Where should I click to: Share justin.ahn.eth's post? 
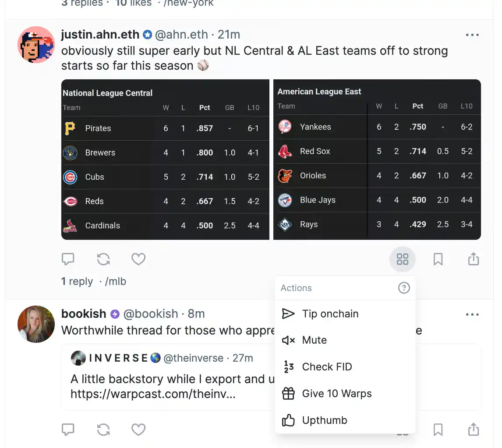click(473, 260)
